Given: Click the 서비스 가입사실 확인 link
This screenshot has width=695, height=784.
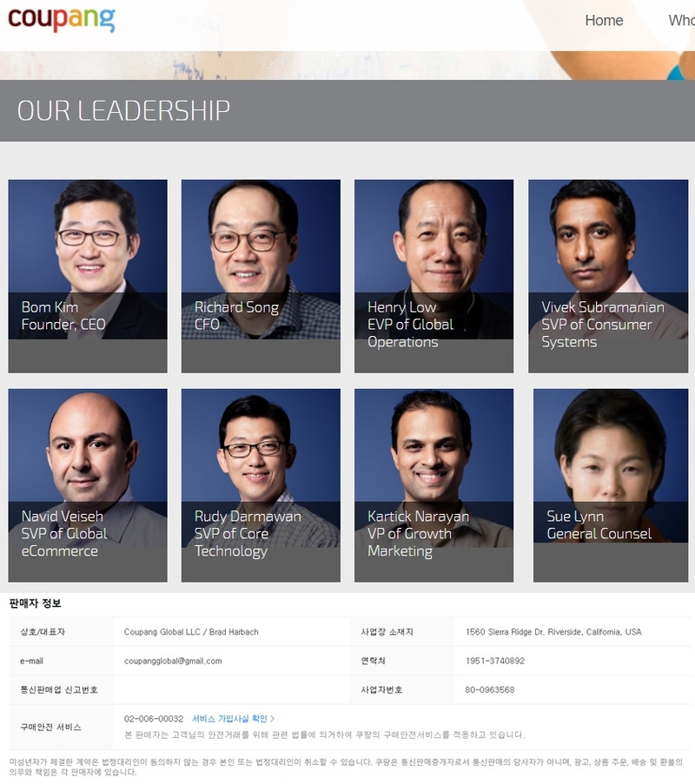Looking at the screenshot, I should [x=229, y=719].
